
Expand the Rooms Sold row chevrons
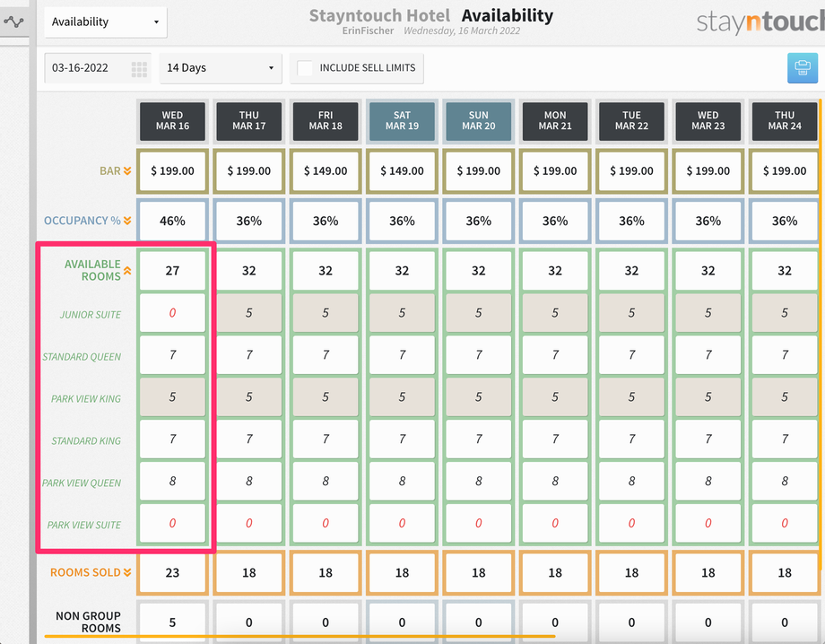(127, 572)
